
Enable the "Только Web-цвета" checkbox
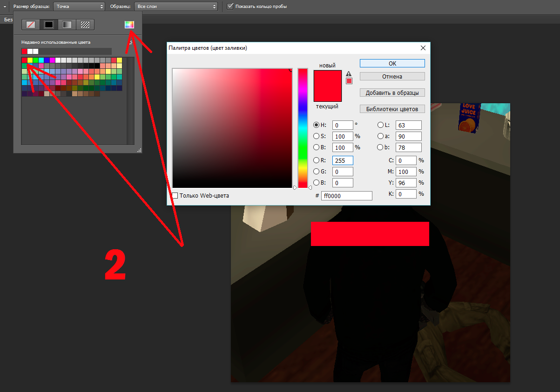click(175, 196)
